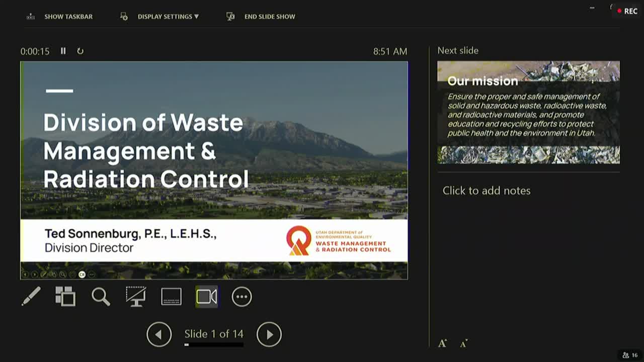Restart the presentation timer

[80, 51]
